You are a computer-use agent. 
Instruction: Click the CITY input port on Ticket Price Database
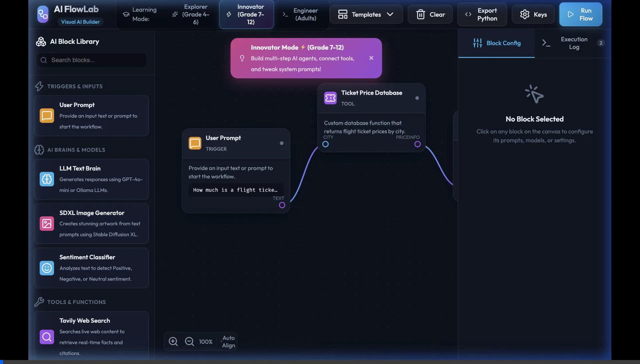point(325,144)
